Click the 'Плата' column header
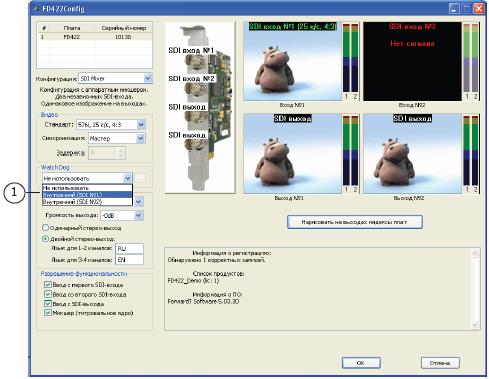Screen dimensions: 489x379 pos(72,28)
